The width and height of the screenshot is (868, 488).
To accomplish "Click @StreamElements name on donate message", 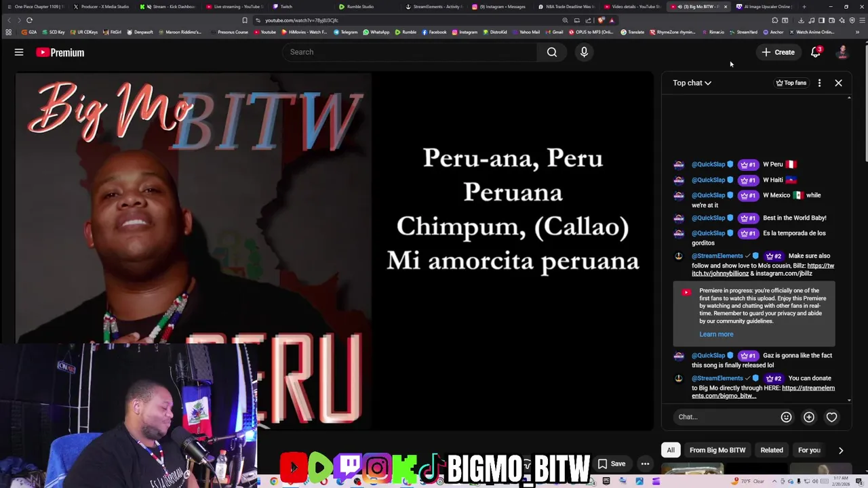I will click(717, 378).
